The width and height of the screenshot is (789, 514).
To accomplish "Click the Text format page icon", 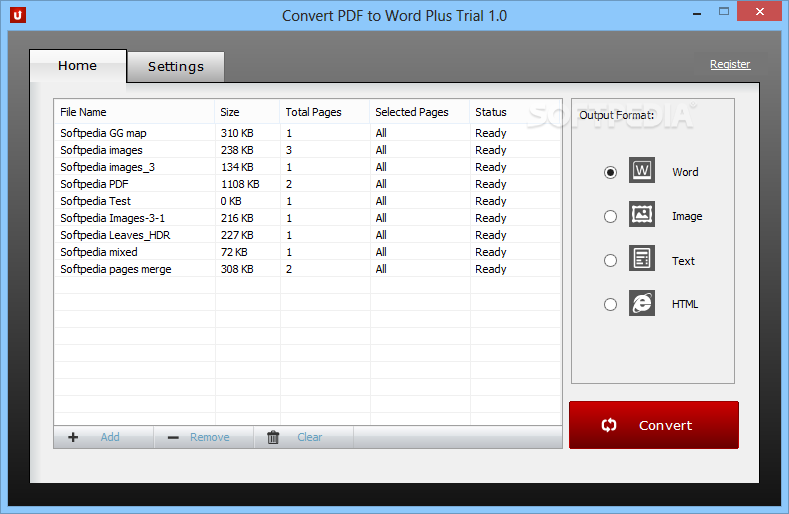I will (642, 258).
